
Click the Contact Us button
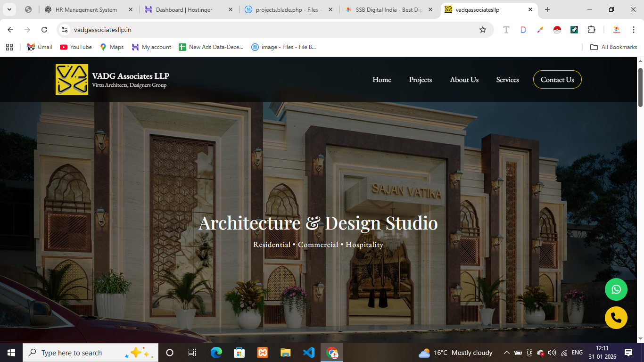tap(557, 79)
